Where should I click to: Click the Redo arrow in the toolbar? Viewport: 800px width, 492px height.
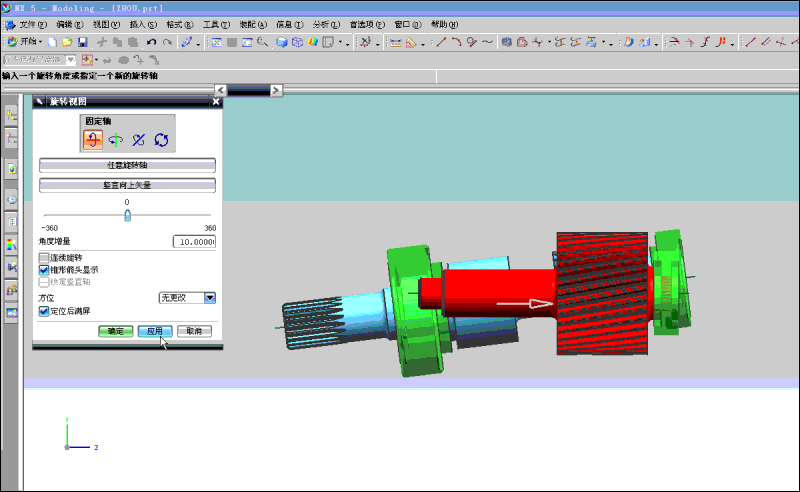[167, 42]
